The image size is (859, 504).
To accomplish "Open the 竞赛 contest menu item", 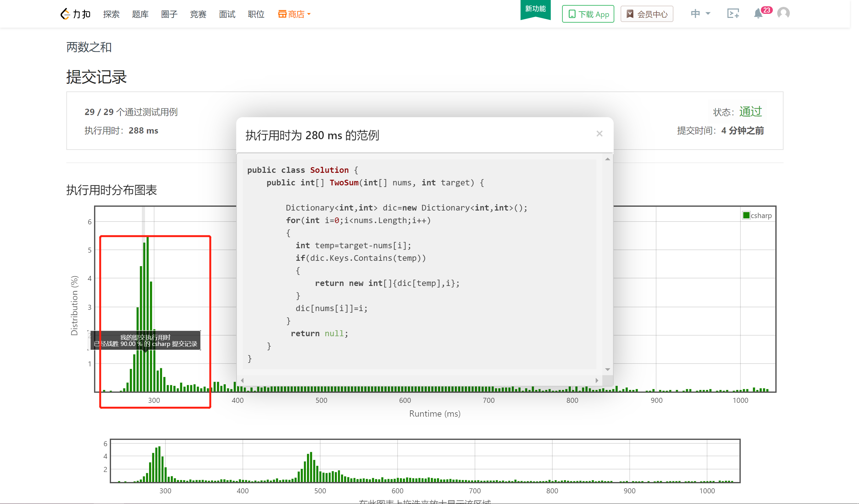I will tap(198, 14).
